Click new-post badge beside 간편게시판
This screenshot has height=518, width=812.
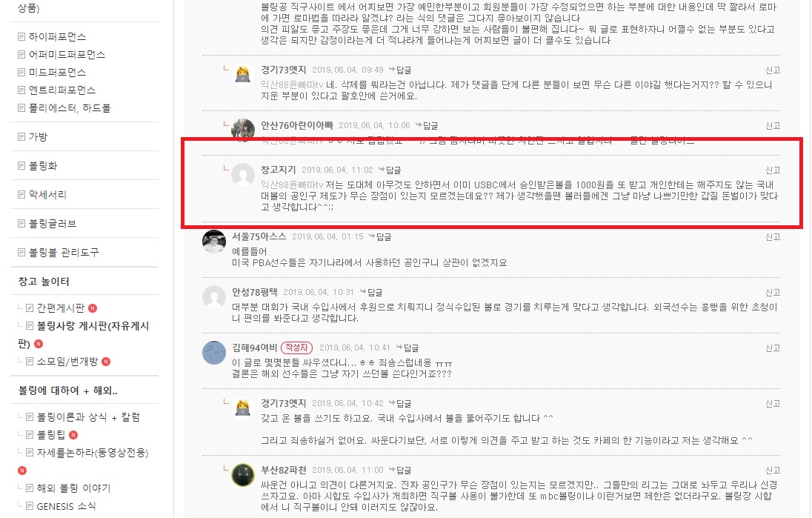coord(93,308)
